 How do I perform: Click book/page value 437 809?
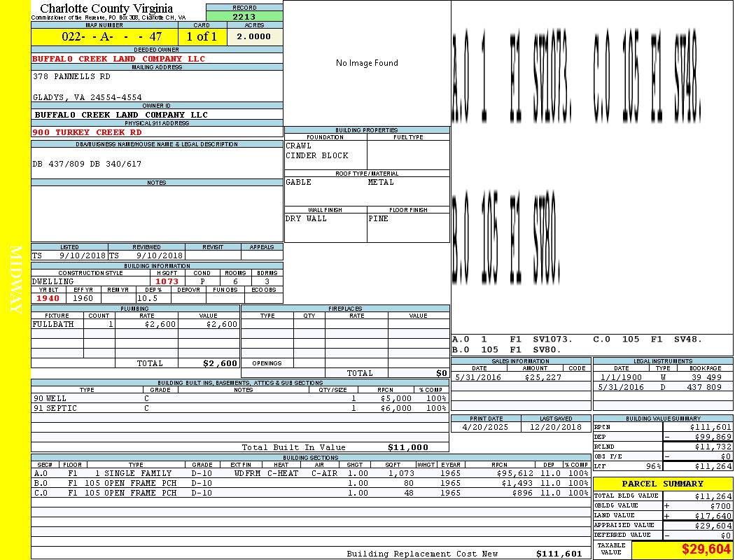tap(706, 388)
